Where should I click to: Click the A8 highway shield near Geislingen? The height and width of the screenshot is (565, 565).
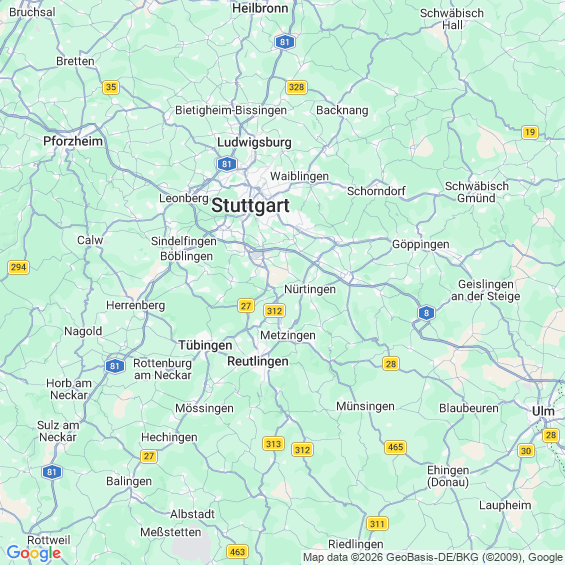point(426,313)
